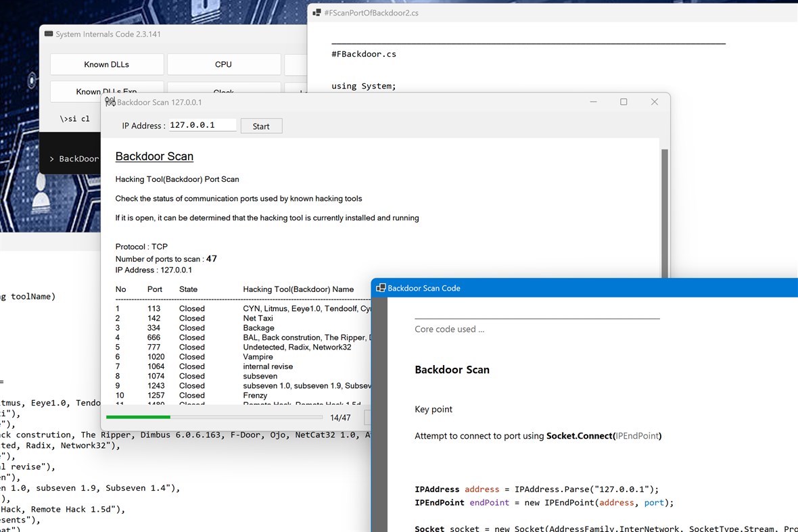Select the Backage port 334 entry
The width and height of the screenshot is (798, 532).
203,328
